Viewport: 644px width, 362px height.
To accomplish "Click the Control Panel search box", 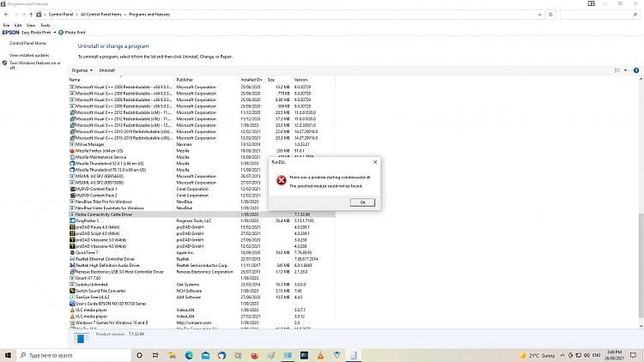I will [x=598, y=15].
